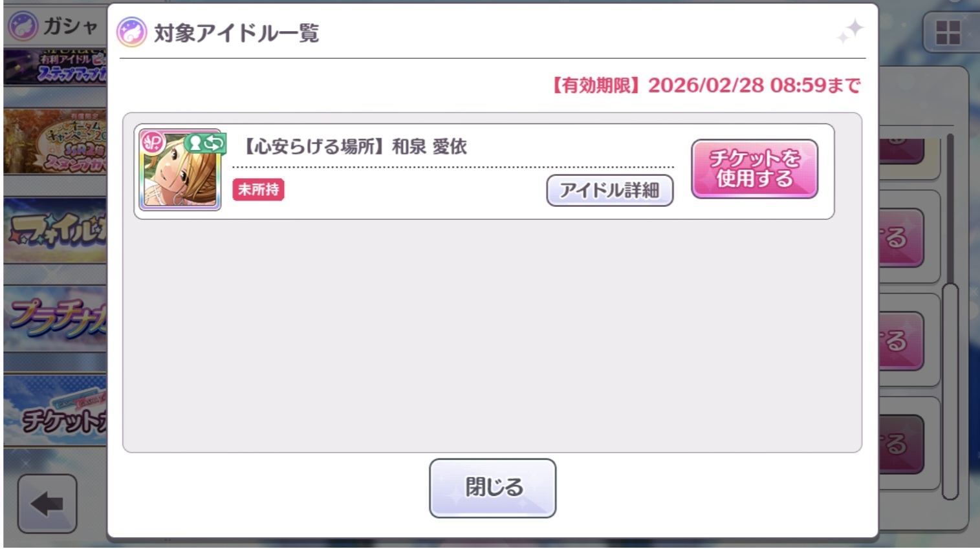Close the dialog with the 閉じる button
Screen dimensions: 980x549
[x=492, y=488]
